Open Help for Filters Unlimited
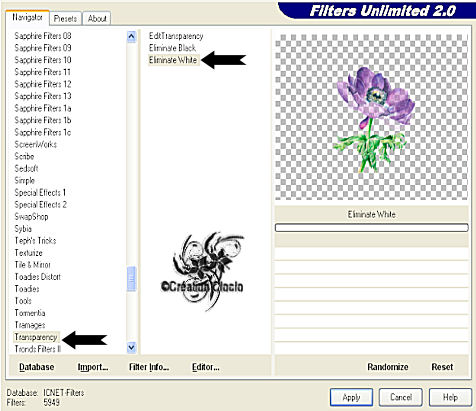The image size is (476, 411). pos(450,397)
